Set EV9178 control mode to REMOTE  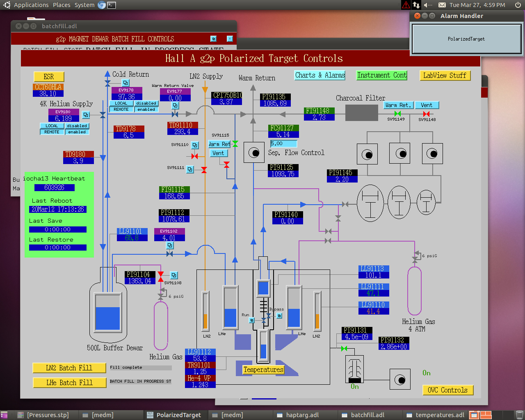point(121,110)
